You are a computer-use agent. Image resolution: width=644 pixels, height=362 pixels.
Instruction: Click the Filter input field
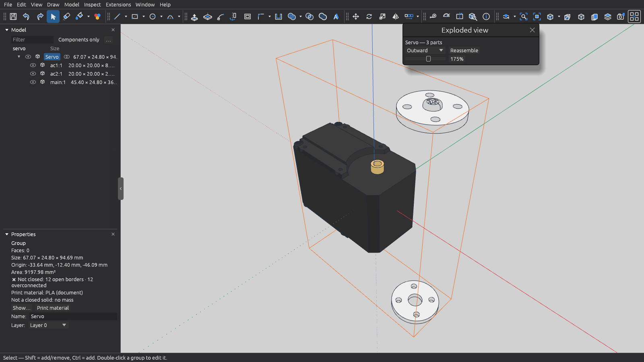coord(32,39)
